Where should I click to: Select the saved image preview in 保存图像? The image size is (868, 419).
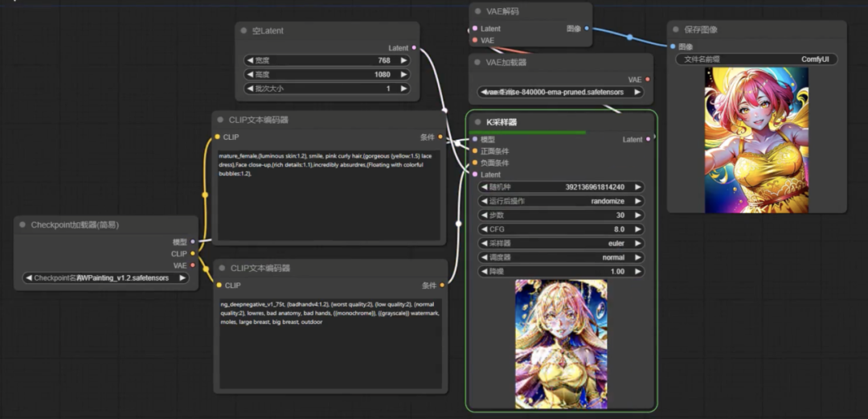click(756, 140)
